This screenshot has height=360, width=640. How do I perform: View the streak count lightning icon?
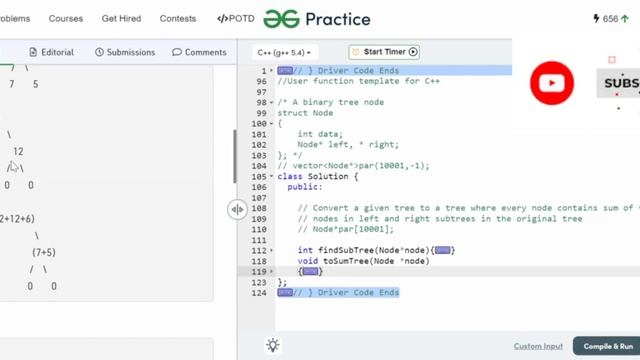[596, 18]
